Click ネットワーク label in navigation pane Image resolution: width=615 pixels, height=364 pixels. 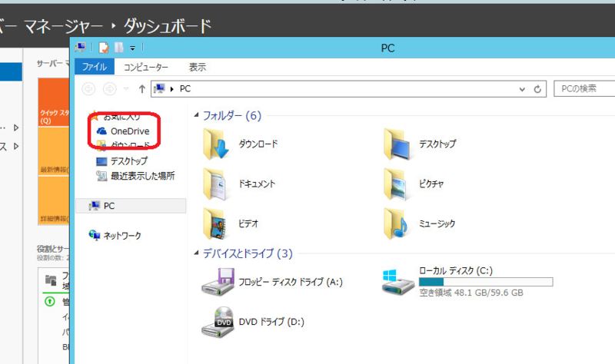[x=122, y=236]
